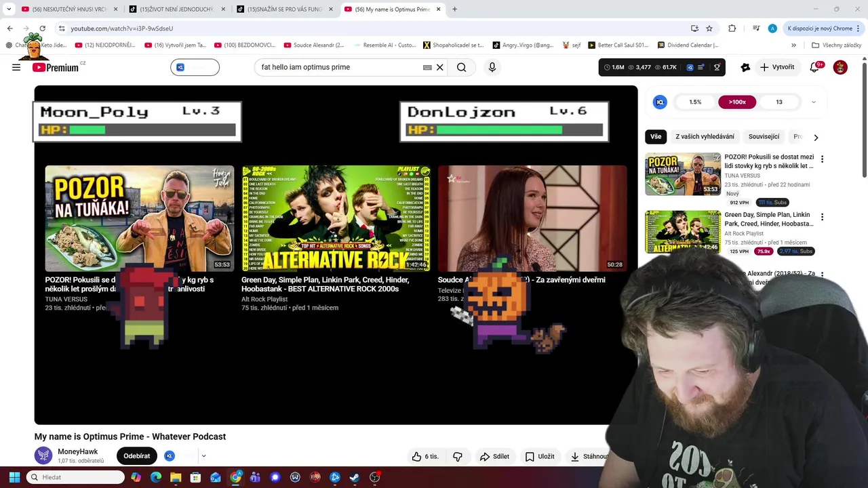Open MoneyHawk channel name link
868x488 pixels.
[77, 451]
